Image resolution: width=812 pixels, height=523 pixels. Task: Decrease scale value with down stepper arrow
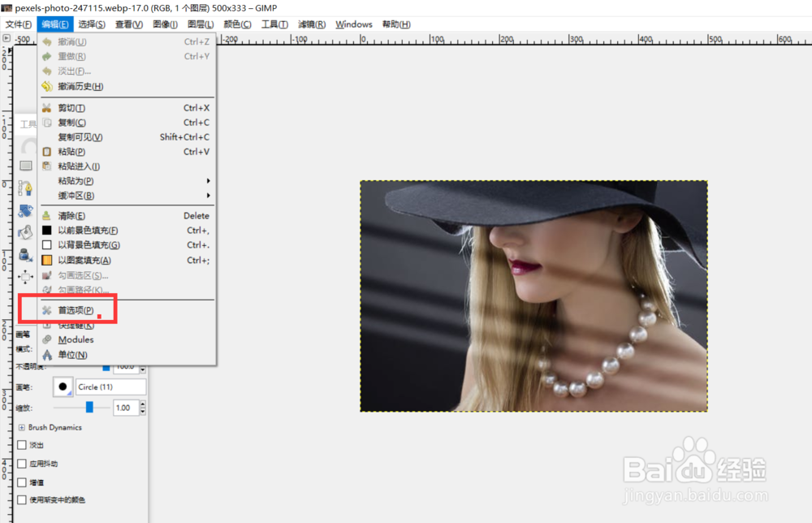[x=142, y=411]
